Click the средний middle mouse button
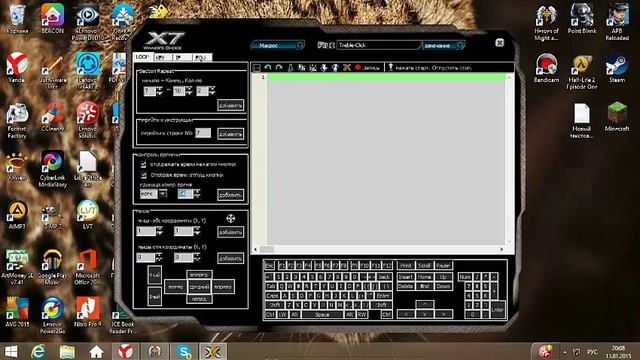This screenshot has width=640, height=360. click(x=199, y=287)
